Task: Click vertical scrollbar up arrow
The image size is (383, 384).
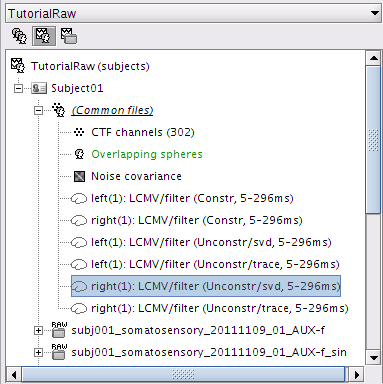Action: click(x=373, y=58)
